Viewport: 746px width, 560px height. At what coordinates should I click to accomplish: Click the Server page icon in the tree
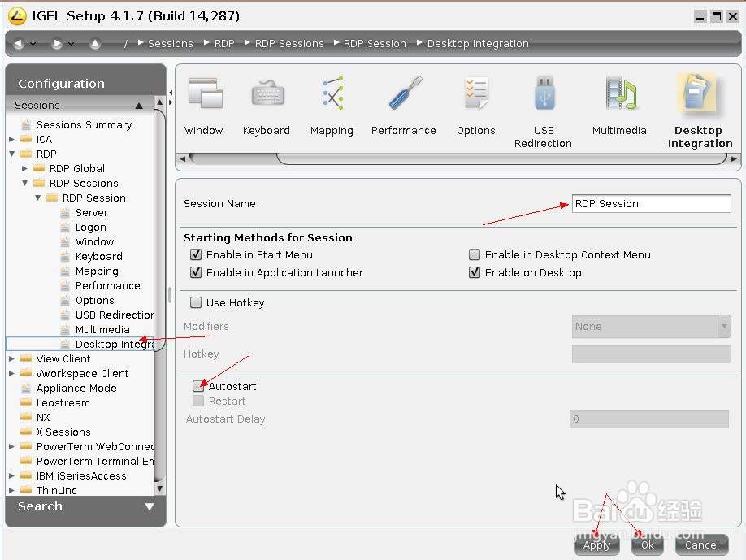coord(65,212)
